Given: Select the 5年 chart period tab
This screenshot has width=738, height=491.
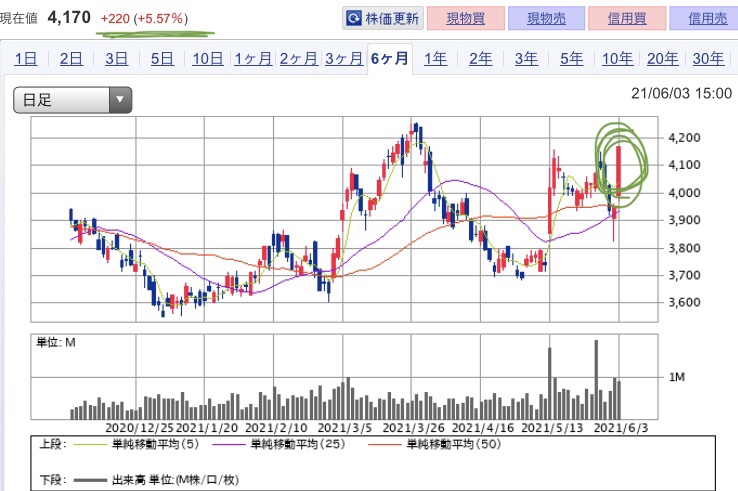Looking at the screenshot, I should click(x=571, y=59).
